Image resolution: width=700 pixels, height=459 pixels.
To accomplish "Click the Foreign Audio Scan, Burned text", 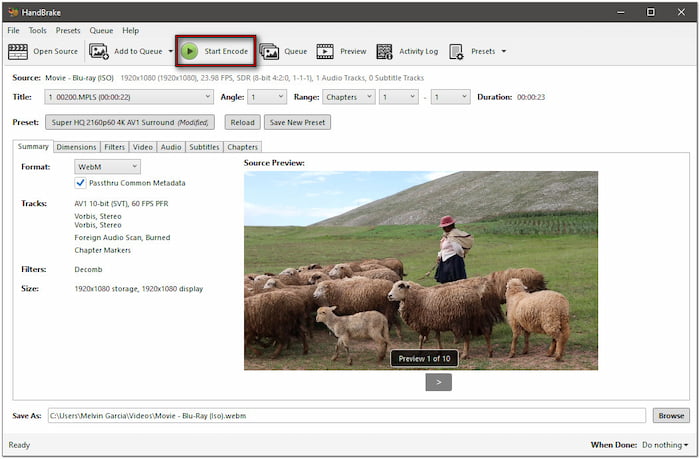I will (122, 238).
